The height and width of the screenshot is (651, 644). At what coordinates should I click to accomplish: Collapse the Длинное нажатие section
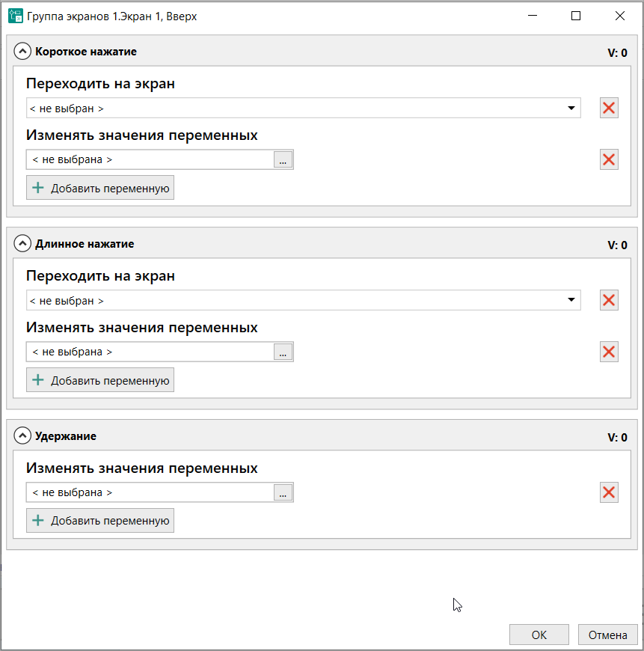(22, 244)
